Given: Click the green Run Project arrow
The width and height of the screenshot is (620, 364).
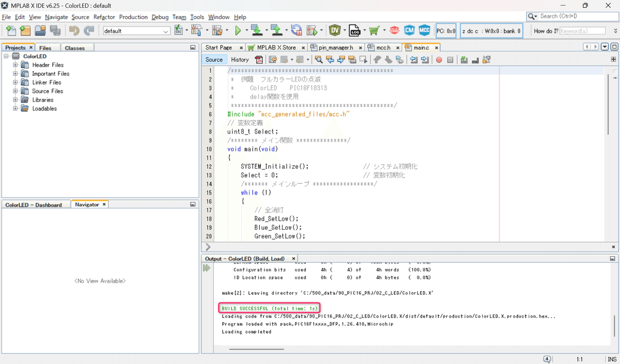Looking at the screenshot, I should pos(238,31).
